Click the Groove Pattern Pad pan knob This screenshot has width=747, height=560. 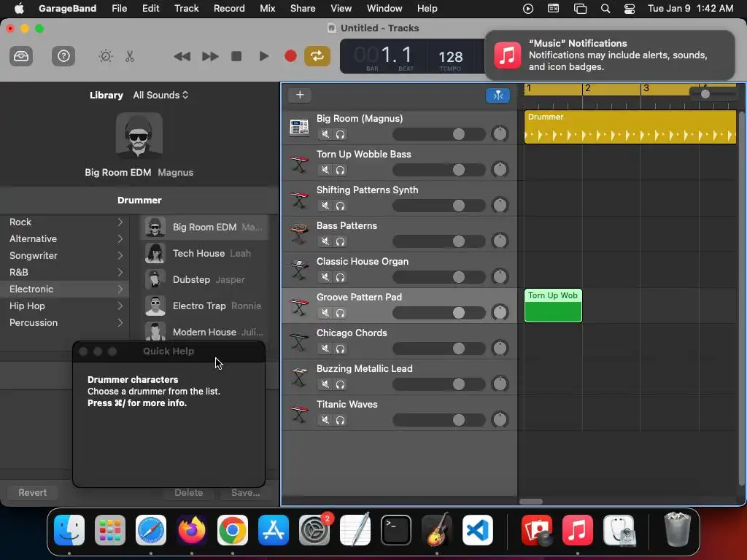point(500,312)
